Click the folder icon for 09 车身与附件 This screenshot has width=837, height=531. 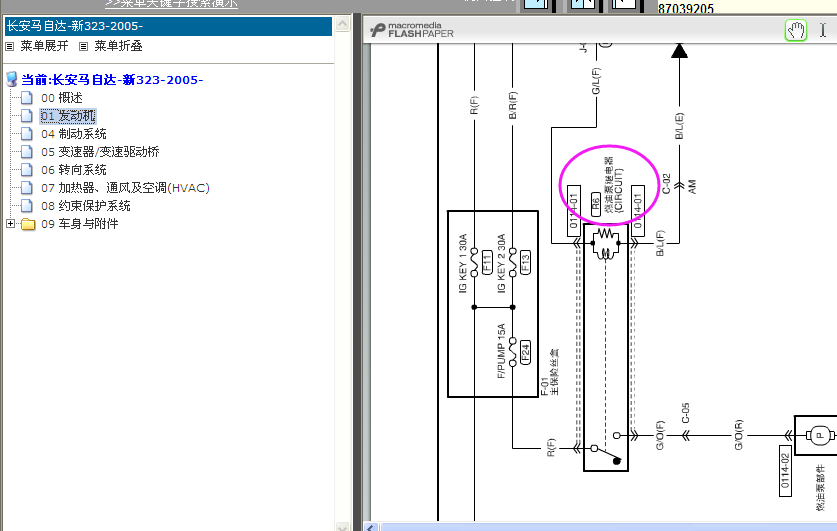click(x=27, y=224)
